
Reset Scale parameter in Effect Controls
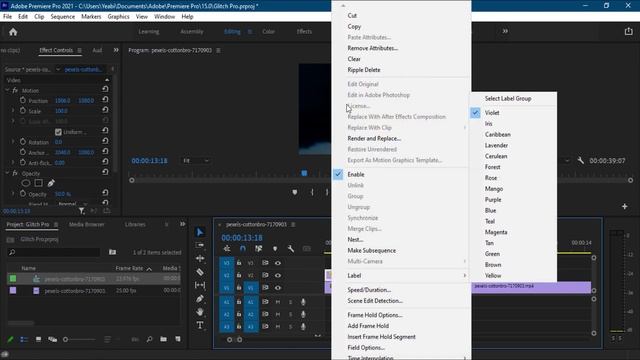[x=105, y=110]
